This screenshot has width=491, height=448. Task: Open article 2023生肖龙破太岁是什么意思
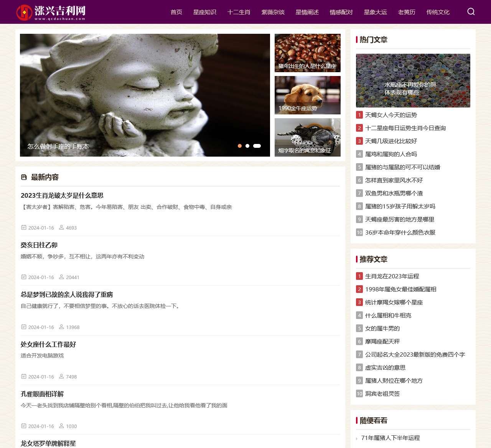62,195
